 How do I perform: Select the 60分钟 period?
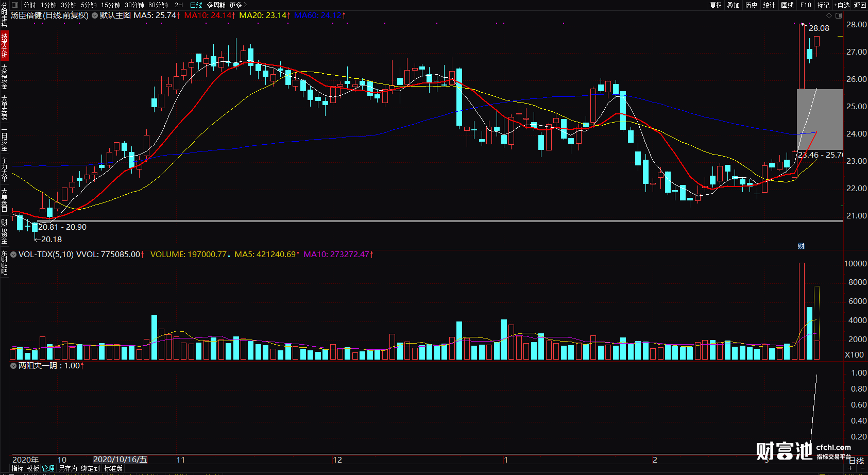click(158, 5)
